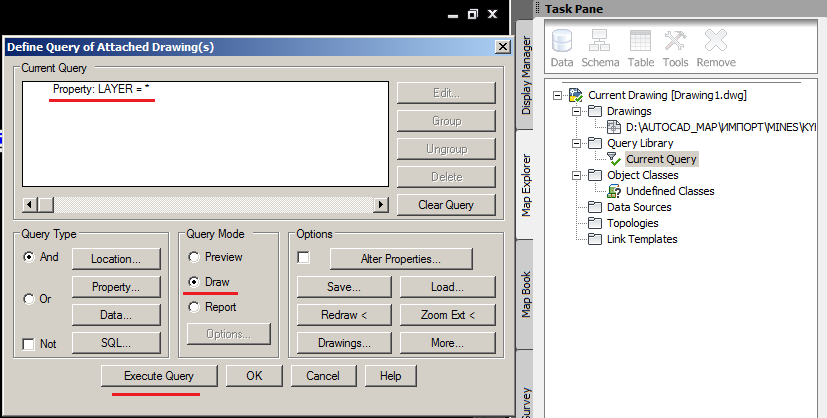The image size is (827, 418).
Task: Open the Location condition dialog
Action: (x=116, y=259)
